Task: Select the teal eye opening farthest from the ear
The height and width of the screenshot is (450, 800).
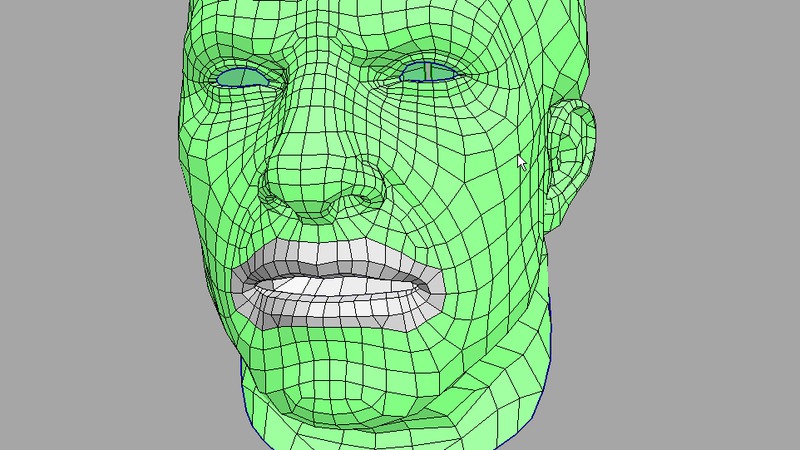Action: [x=242, y=78]
